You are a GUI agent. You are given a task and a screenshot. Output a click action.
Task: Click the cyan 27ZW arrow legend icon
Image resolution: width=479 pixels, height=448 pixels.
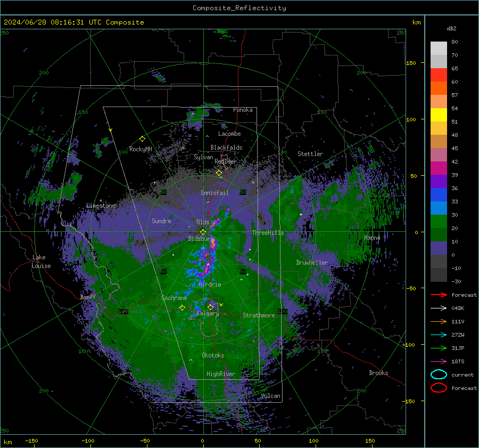(x=439, y=335)
